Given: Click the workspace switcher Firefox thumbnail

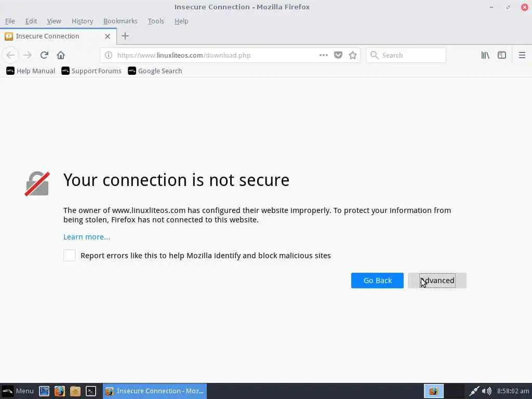Looking at the screenshot, I should coord(434,391).
